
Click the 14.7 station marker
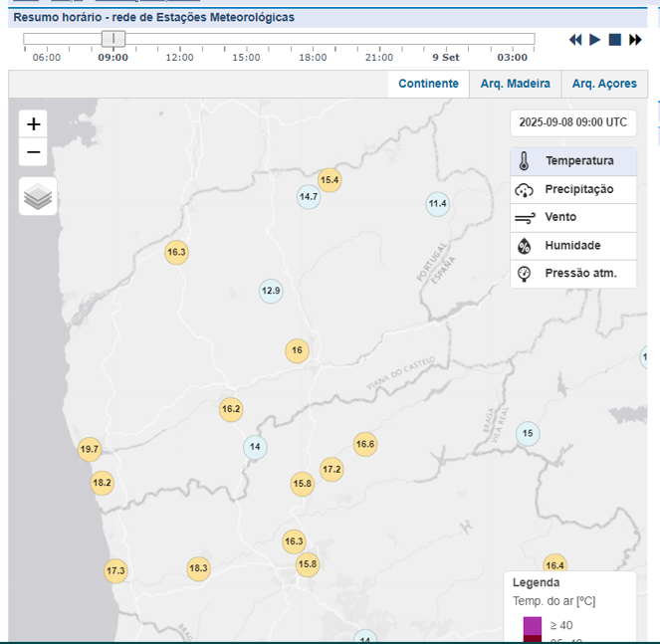point(309,197)
